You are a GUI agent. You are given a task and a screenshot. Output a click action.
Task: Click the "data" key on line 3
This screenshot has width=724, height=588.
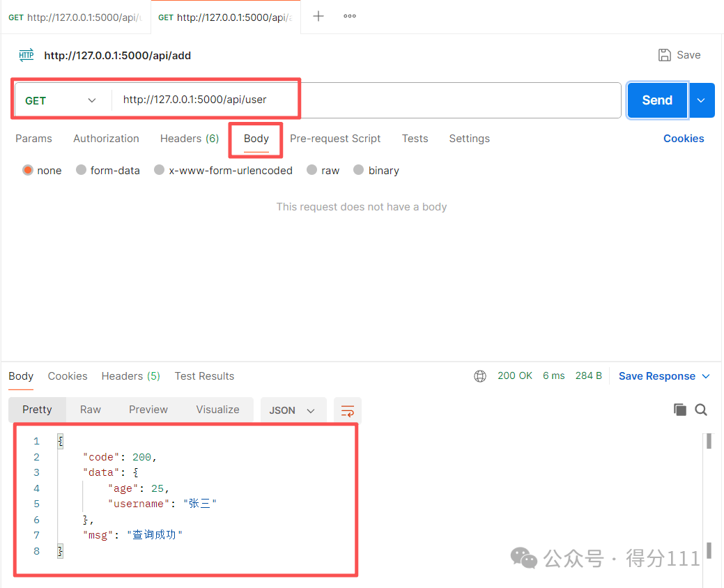tap(100, 472)
